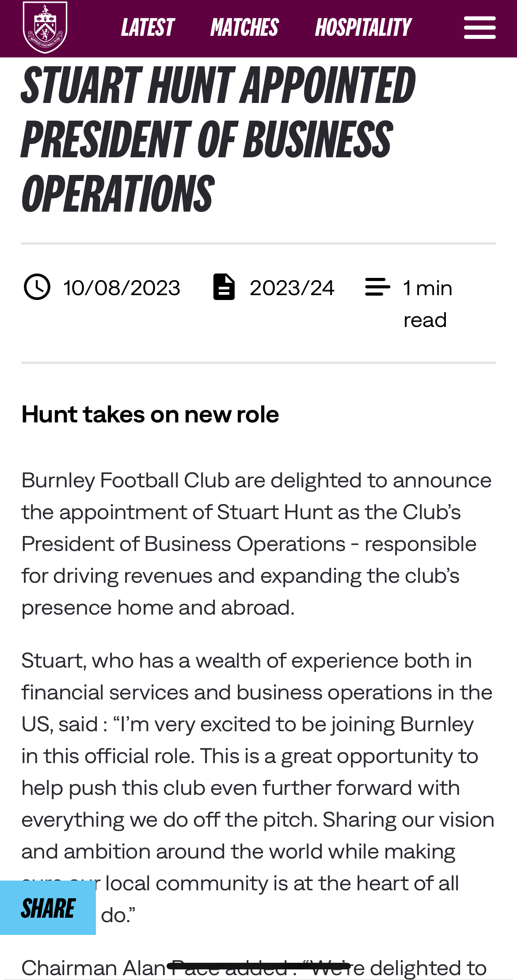
Task: Click the clock icon beside the date
Action: 37,287
